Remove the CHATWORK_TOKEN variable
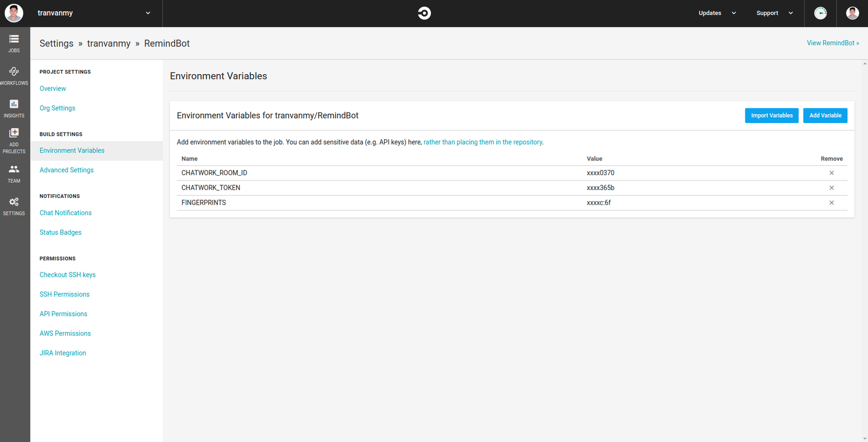Screen dimensions: 868x442 click(x=831, y=188)
